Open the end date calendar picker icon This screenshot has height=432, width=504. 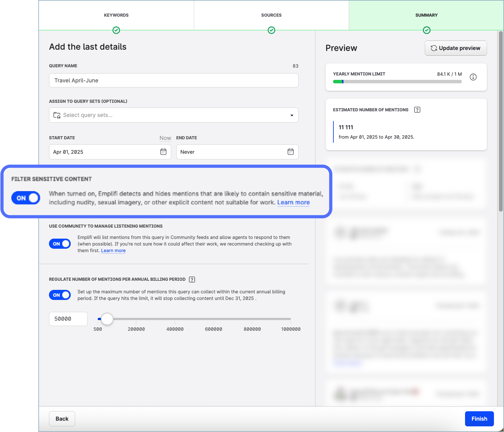click(290, 152)
